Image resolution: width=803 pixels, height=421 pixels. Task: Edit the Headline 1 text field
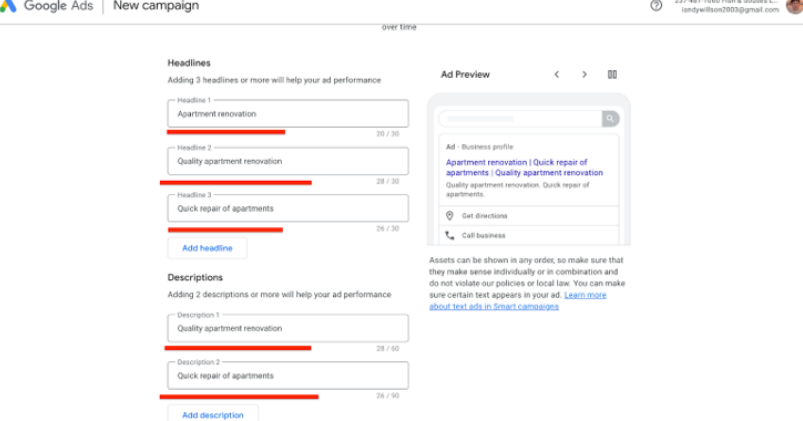pyautogui.click(x=288, y=113)
